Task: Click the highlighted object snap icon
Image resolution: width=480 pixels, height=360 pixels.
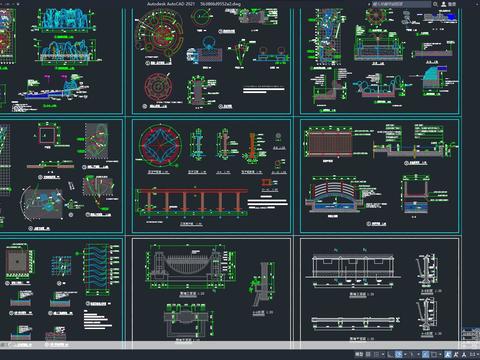Action: pyautogui.click(x=426, y=354)
